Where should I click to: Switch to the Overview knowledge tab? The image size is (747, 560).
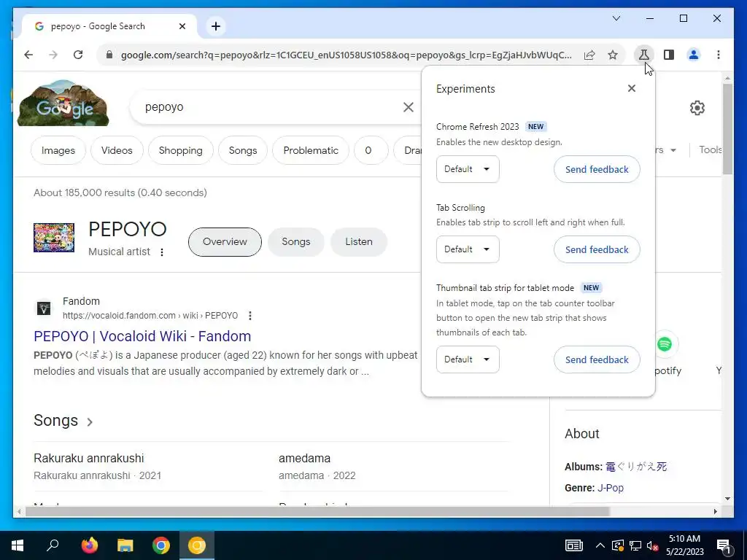(225, 242)
